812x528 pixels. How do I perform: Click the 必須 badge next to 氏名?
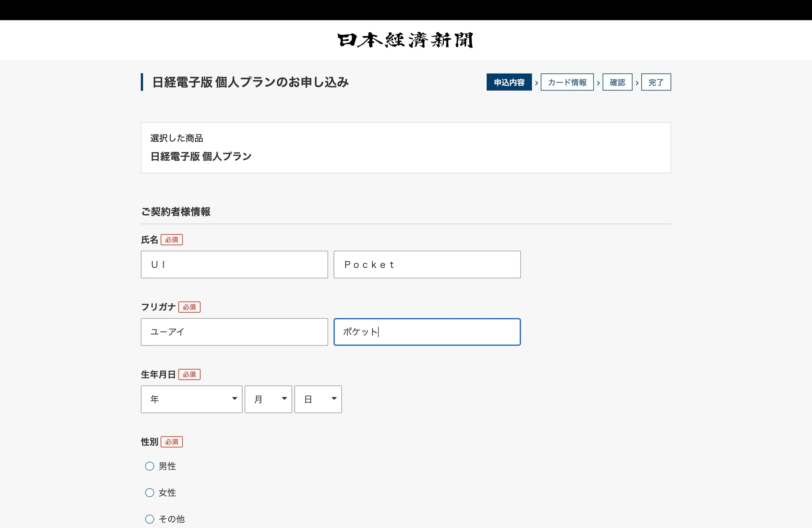(x=172, y=240)
